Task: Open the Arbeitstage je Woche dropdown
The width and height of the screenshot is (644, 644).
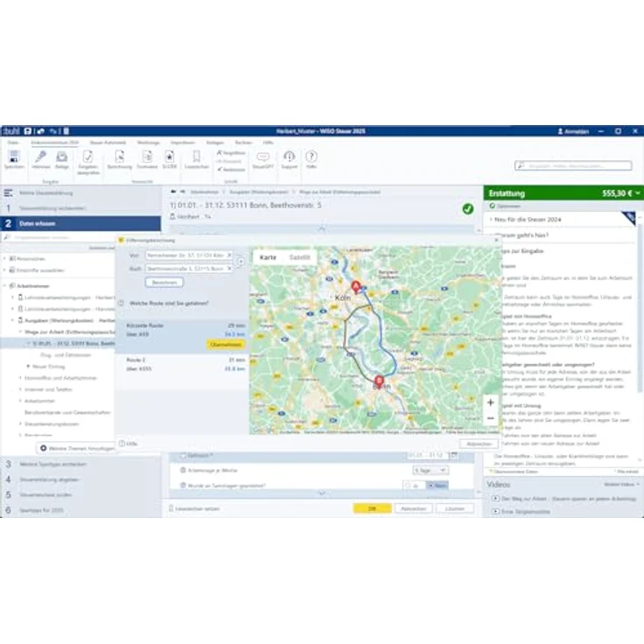Action: pyautogui.click(x=430, y=470)
